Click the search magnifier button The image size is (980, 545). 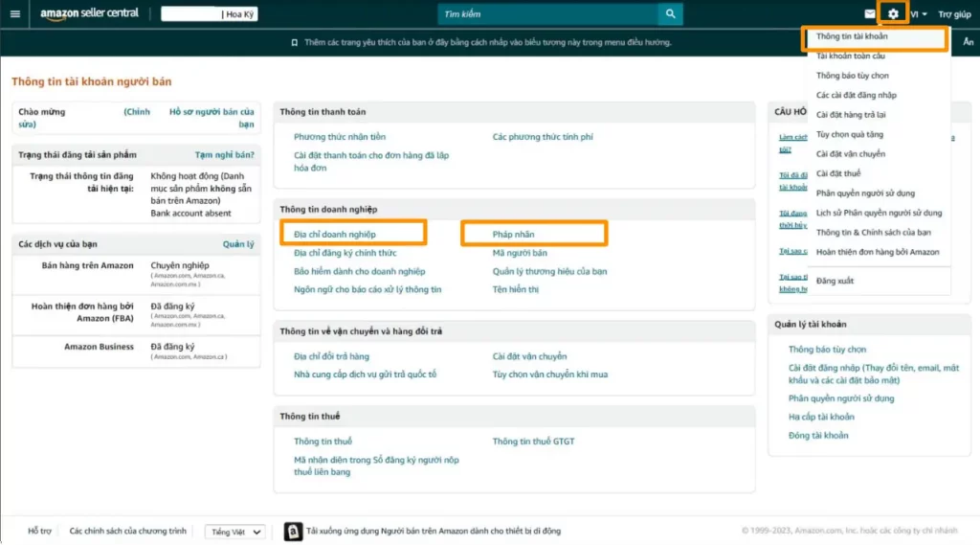coord(670,13)
